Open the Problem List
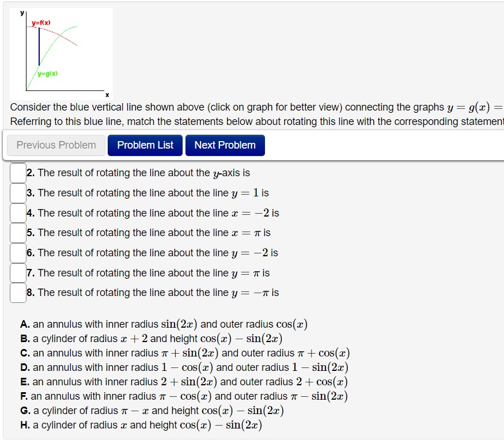This screenshot has height=440, width=504. (145, 145)
